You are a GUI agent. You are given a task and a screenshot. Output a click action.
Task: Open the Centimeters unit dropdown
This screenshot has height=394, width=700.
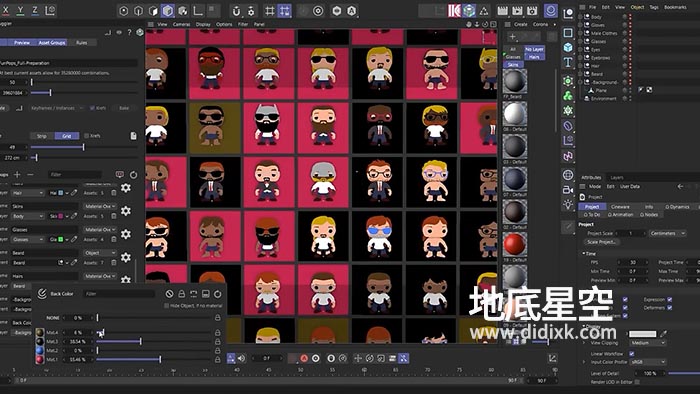click(x=667, y=233)
